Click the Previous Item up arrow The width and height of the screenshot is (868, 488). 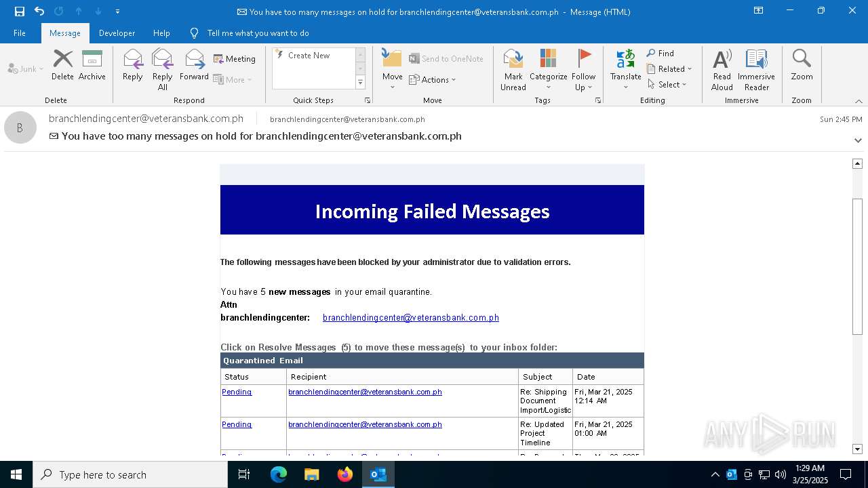coord(79,12)
